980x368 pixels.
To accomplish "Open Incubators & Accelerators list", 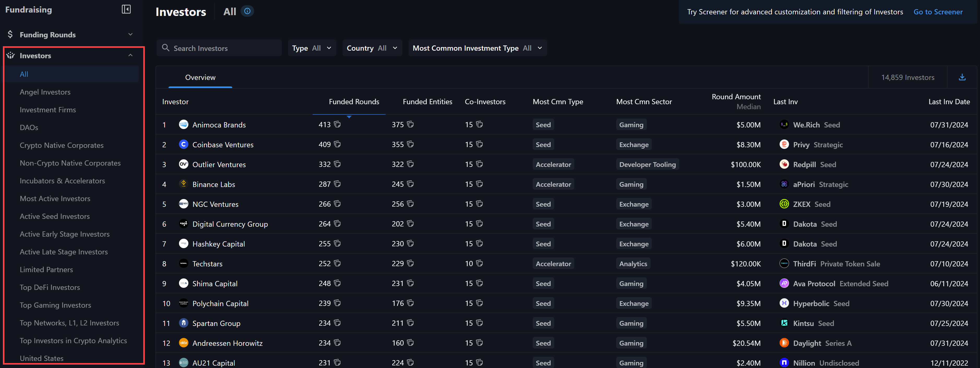I will 62,180.
